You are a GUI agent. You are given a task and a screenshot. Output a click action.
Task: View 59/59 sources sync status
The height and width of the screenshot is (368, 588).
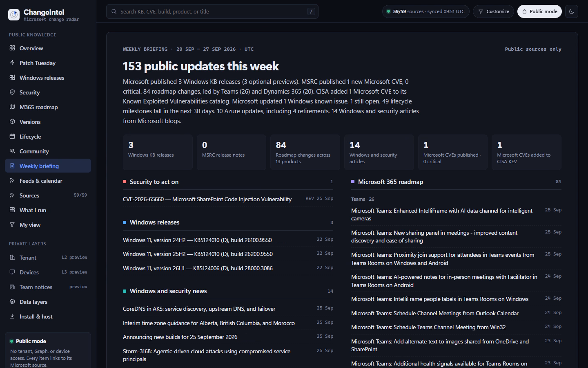pyautogui.click(x=425, y=11)
